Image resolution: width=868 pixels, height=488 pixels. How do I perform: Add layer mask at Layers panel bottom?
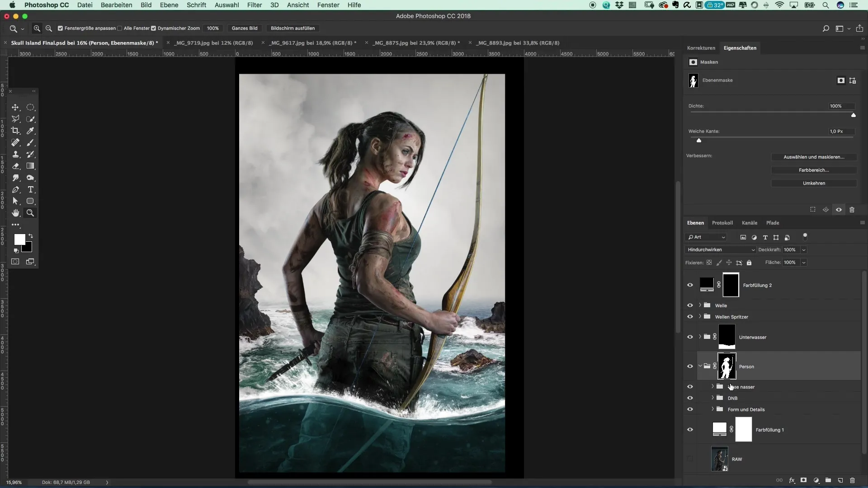[803, 480]
